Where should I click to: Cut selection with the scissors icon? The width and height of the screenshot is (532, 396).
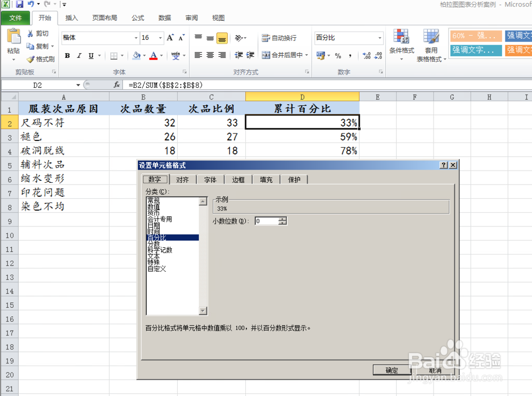30,33
